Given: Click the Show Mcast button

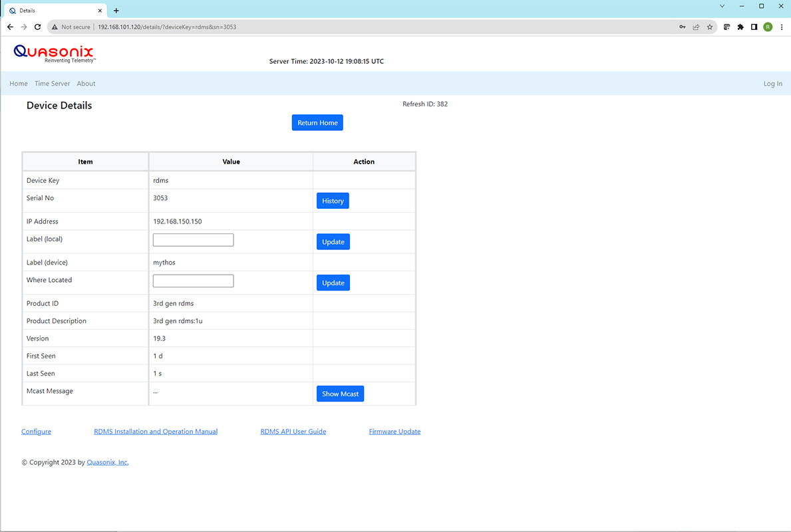Looking at the screenshot, I should [340, 394].
